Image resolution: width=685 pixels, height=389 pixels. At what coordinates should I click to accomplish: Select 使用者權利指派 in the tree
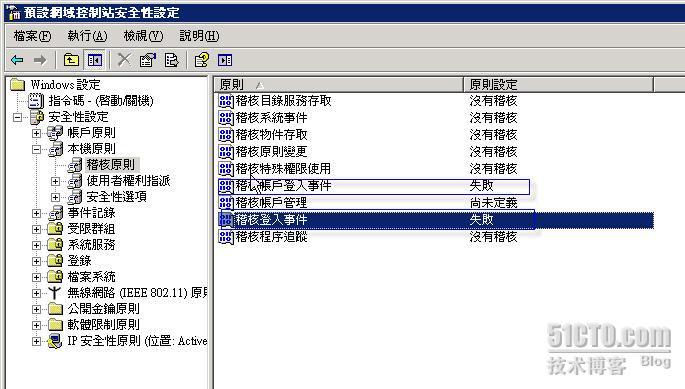point(128,181)
